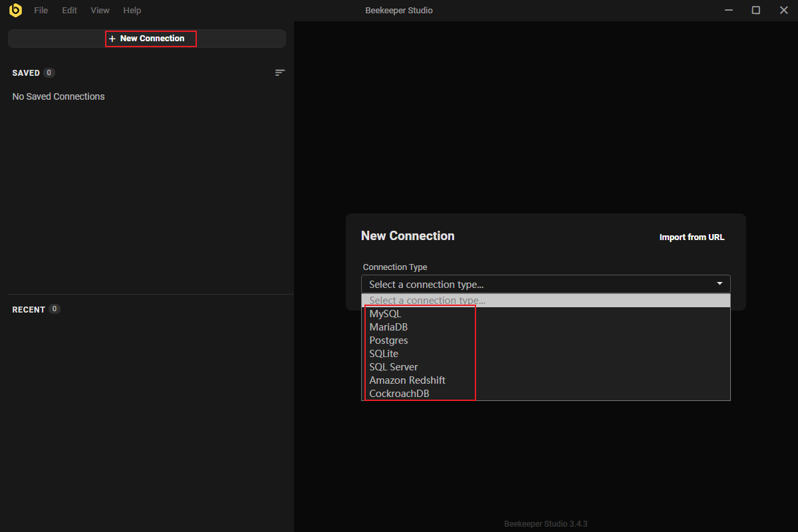Close the Beekeeper Studio window
Image resolution: width=798 pixels, height=532 pixels.
click(x=783, y=10)
